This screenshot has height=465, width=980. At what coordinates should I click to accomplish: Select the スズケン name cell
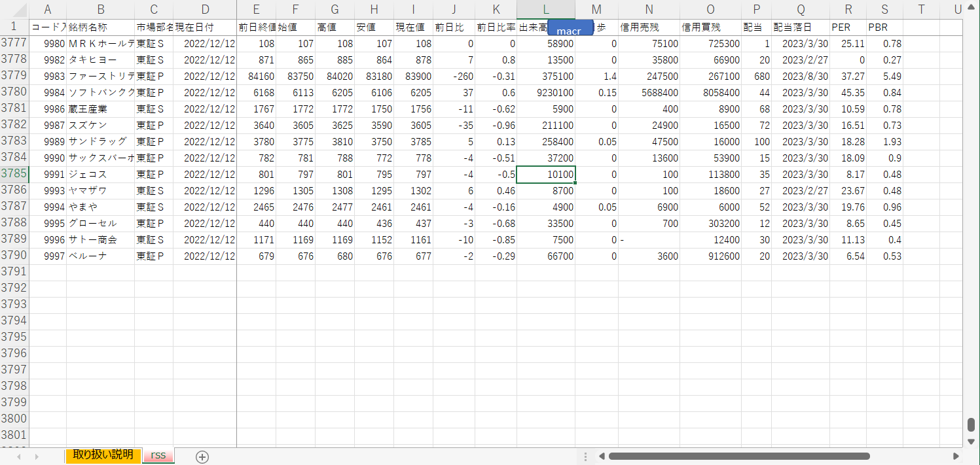pos(100,126)
